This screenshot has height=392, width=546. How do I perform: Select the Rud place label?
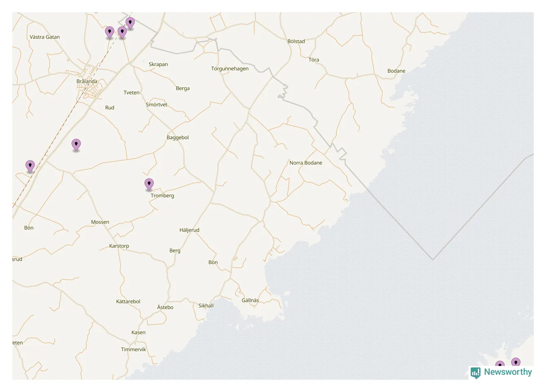point(110,108)
